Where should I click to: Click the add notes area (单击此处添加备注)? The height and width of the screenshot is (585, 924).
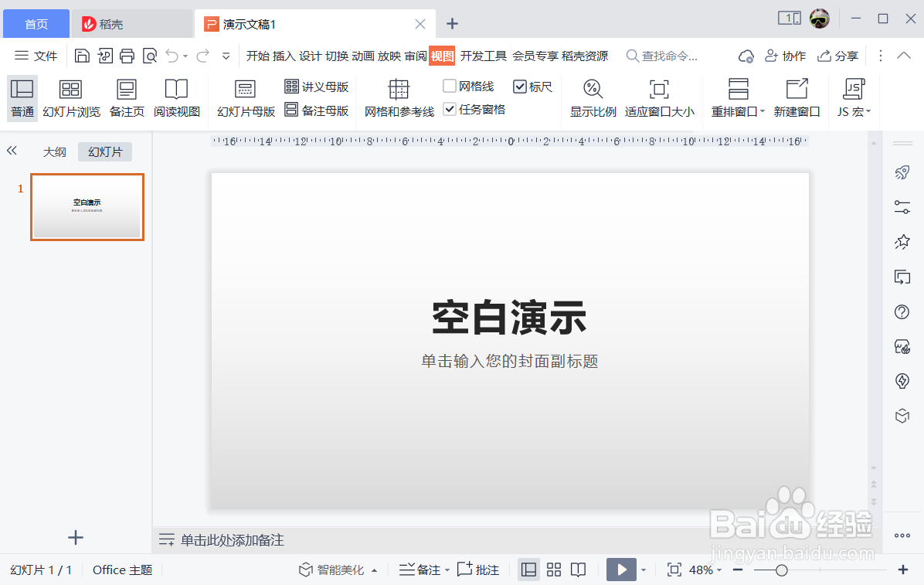click(233, 540)
